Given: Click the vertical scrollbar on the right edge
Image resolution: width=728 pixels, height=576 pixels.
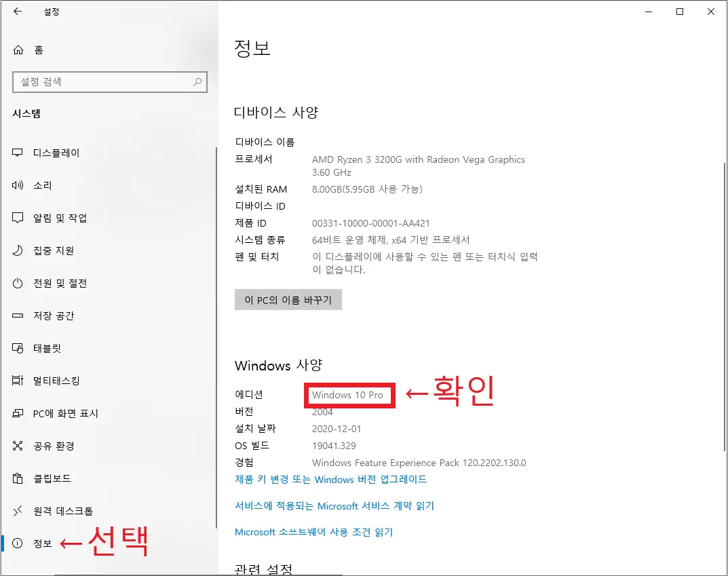Looking at the screenshot, I should pyautogui.click(x=725, y=271).
